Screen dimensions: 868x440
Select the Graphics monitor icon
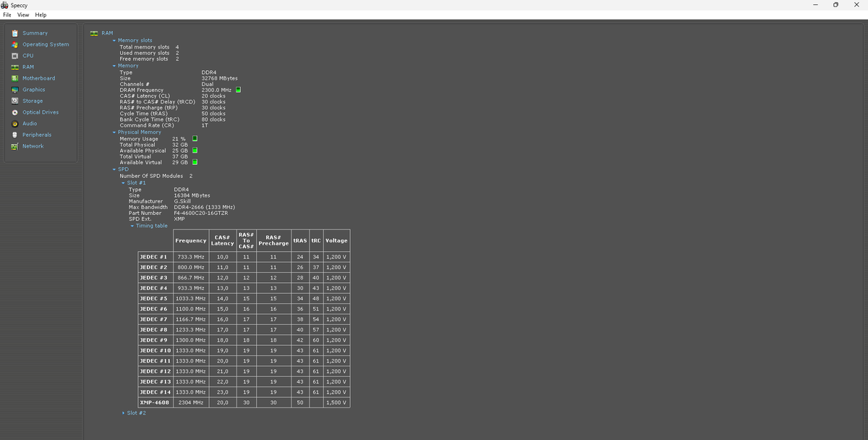(x=14, y=90)
